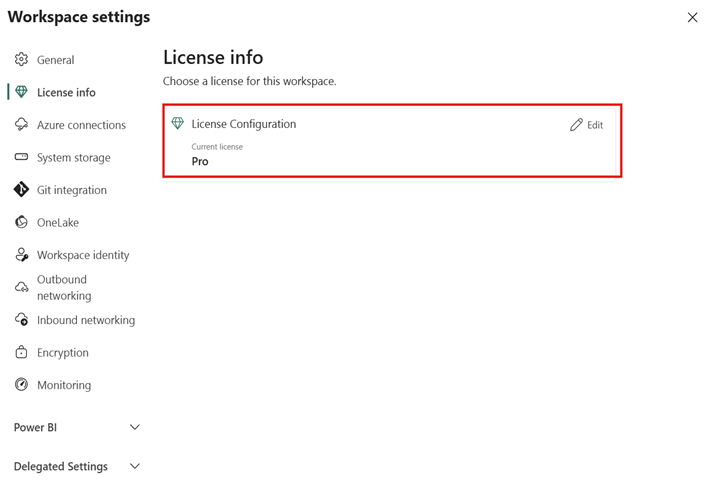Switch to the Monitoring settings page

click(64, 385)
